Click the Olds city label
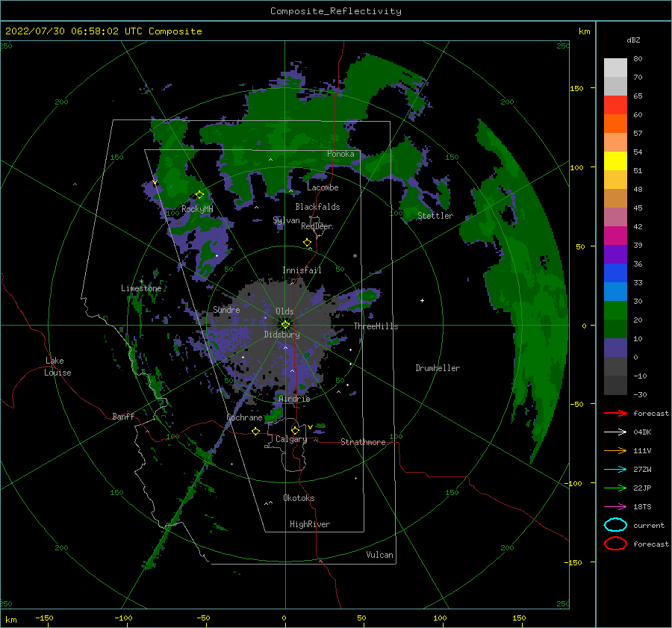The height and width of the screenshot is (628, 672). 284,311
